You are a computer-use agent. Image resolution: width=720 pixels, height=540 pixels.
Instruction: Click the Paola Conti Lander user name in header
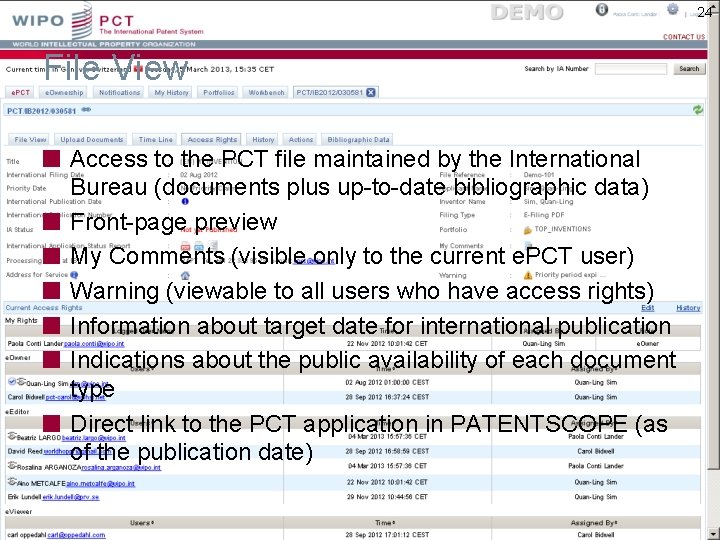(x=635, y=15)
